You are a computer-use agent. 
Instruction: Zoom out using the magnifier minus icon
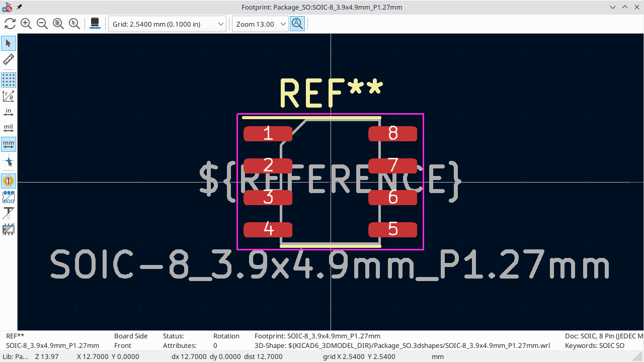[x=42, y=24]
